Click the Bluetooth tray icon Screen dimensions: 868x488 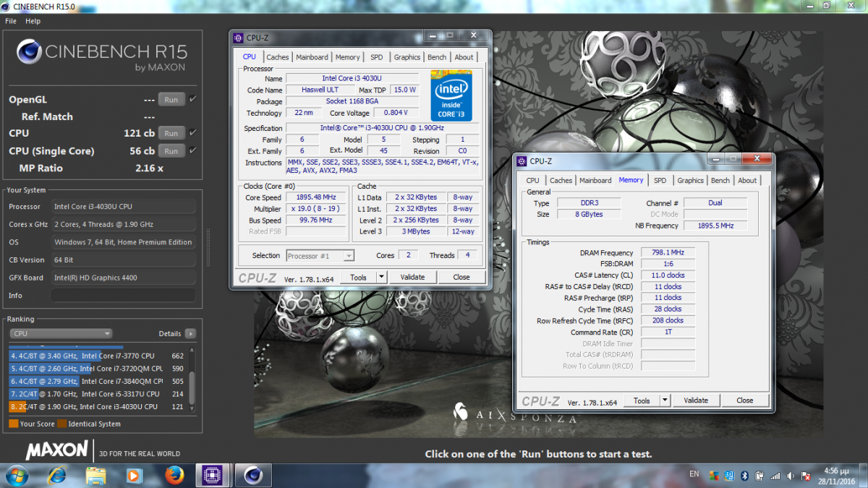click(x=746, y=476)
